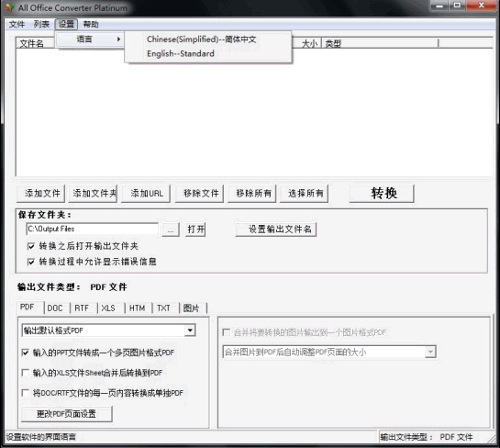
Task: Expand the 语言 submenu item
Action: 90,39
